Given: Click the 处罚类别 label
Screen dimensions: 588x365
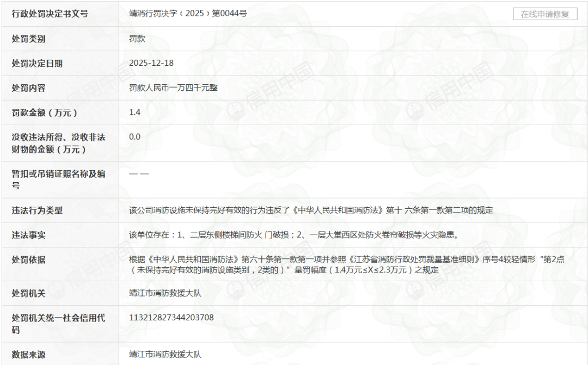Looking at the screenshot, I should pos(28,39).
